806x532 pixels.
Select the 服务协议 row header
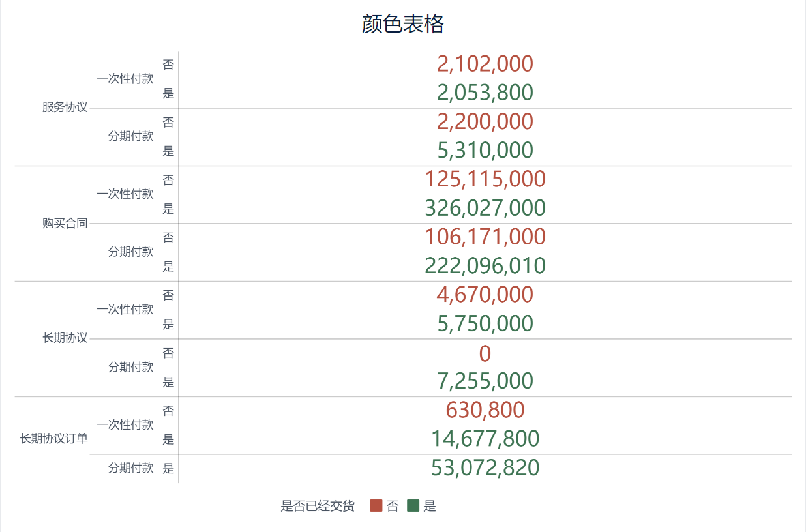[65, 108]
